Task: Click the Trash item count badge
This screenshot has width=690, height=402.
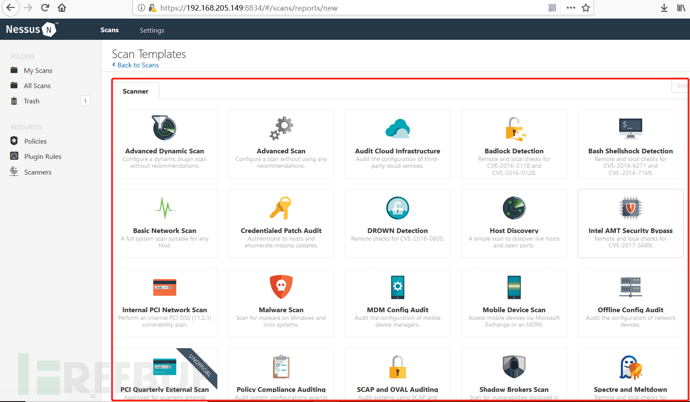Action: coord(85,101)
